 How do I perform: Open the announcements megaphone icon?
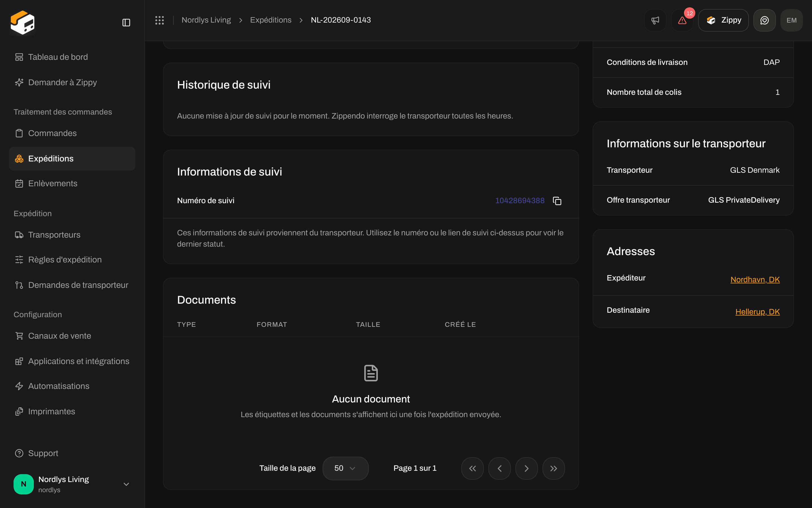(x=655, y=20)
